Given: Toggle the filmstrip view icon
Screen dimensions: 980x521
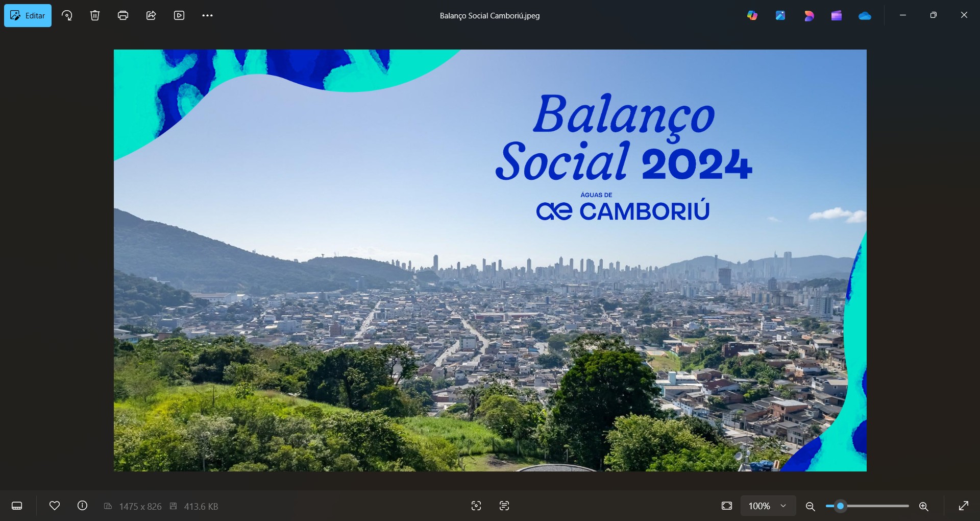Looking at the screenshot, I should point(17,506).
